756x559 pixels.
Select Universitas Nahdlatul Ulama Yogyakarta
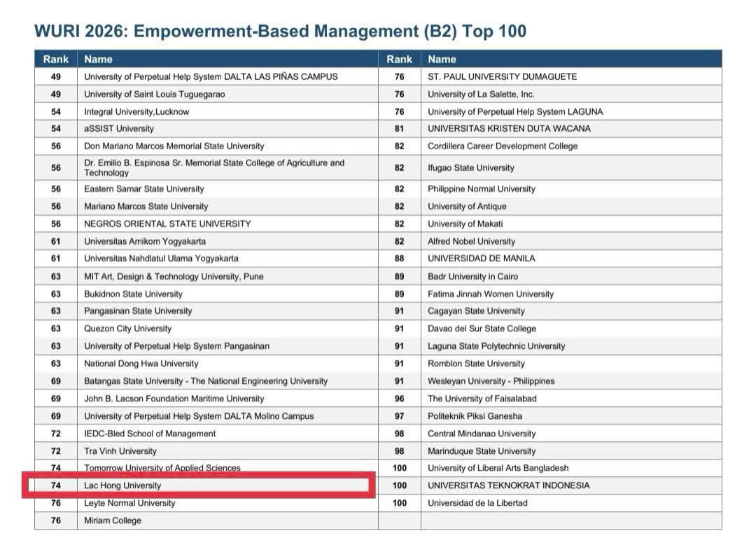click(x=161, y=258)
